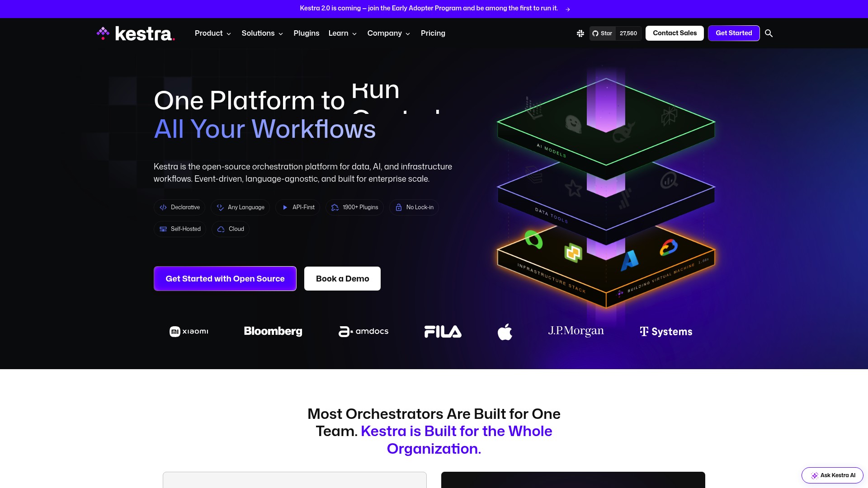Click the GitHub Star button
Image resolution: width=868 pixels, height=488 pixels.
coord(603,33)
